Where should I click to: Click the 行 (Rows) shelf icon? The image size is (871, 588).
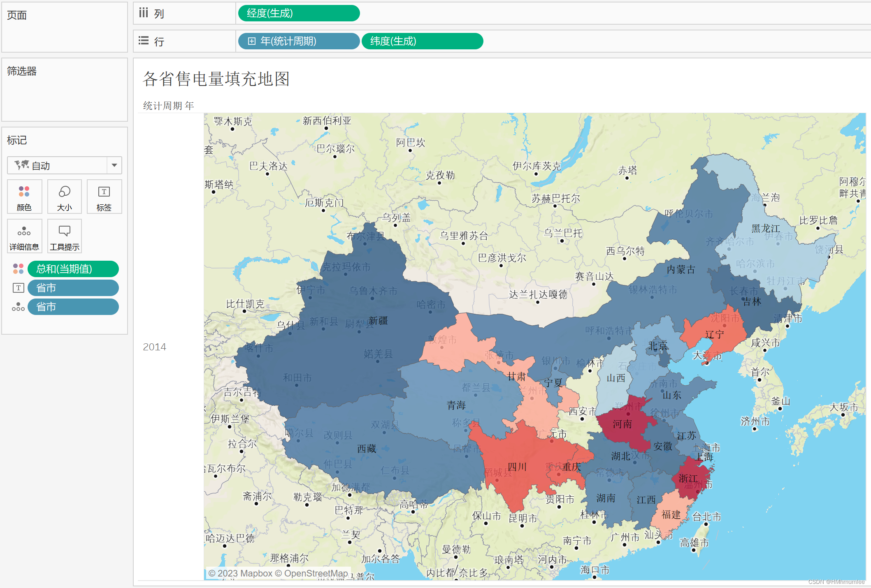click(x=144, y=41)
